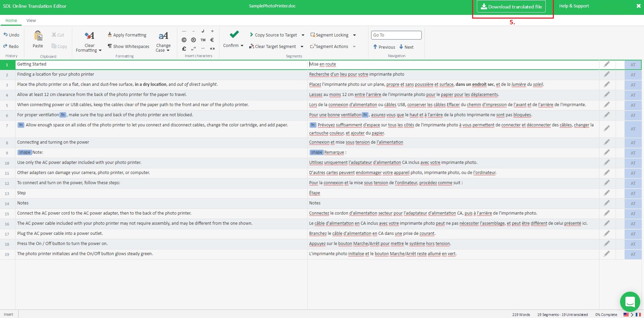This screenshot has height=318, width=644.
Task: Open the chat bubble widget
Action: [x=630, y=301]
